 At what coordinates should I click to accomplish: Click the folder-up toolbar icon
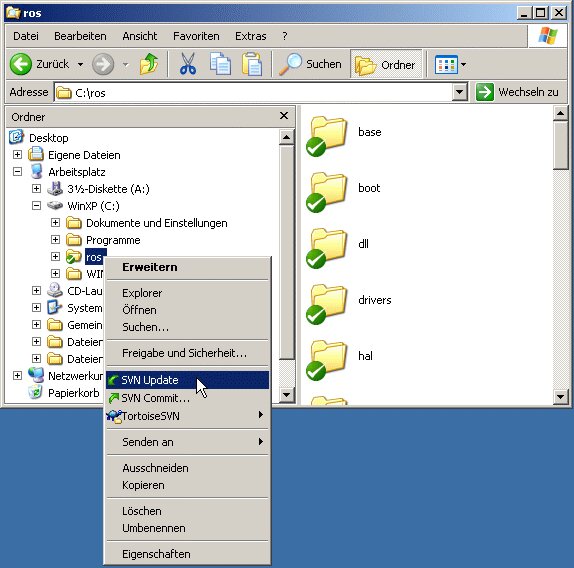pyautogui.click(x=149, y=64)
